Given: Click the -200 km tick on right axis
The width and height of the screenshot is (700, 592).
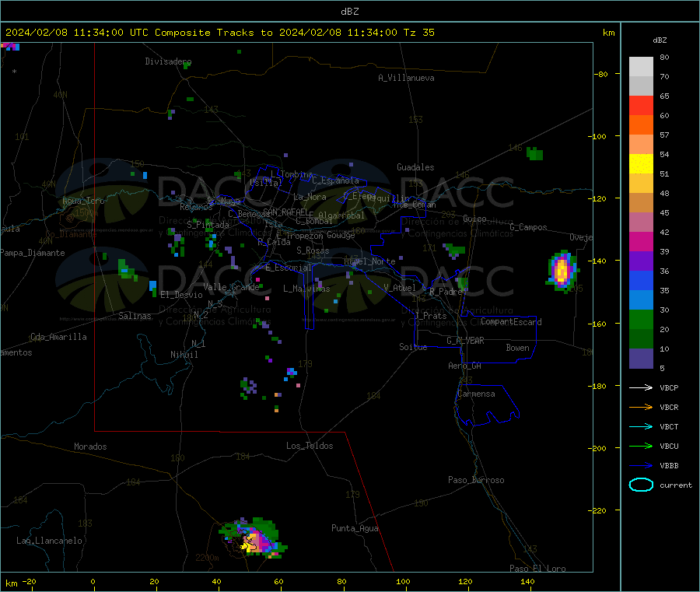Looking at the screenshot, I should [597, 448].
